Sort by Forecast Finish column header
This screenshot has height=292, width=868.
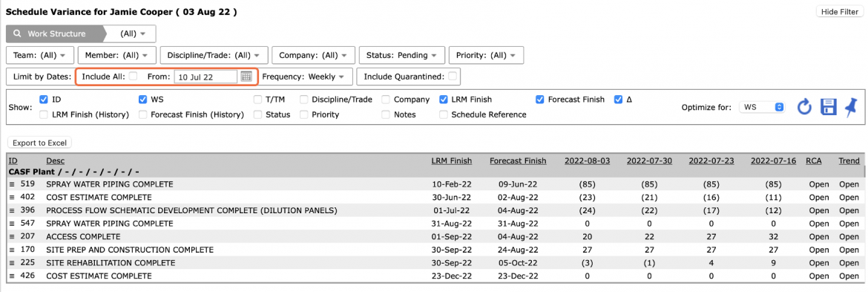[518, 160]
